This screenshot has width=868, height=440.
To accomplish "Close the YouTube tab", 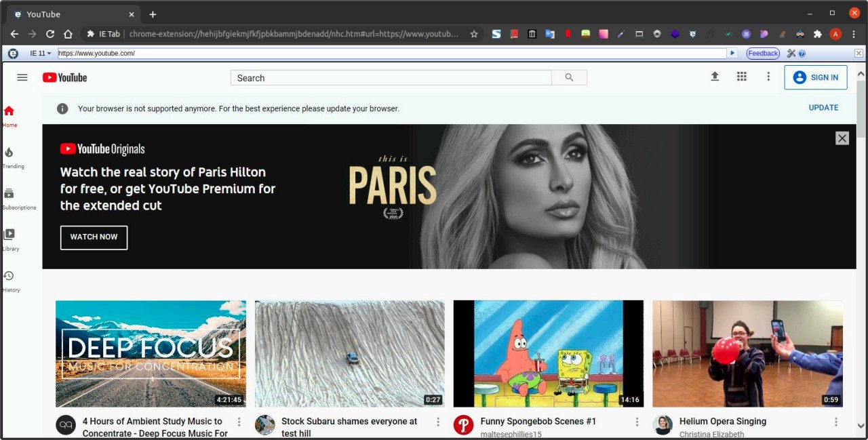I will (x=131, y=14).
